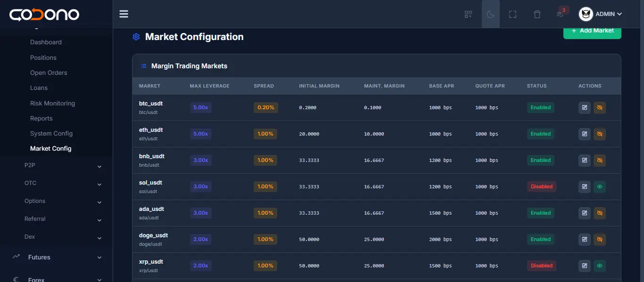The image size is (644, 282).
Task: Expand the Futures sidebar section
Action: pyautogui.click(x=39, y=257)
